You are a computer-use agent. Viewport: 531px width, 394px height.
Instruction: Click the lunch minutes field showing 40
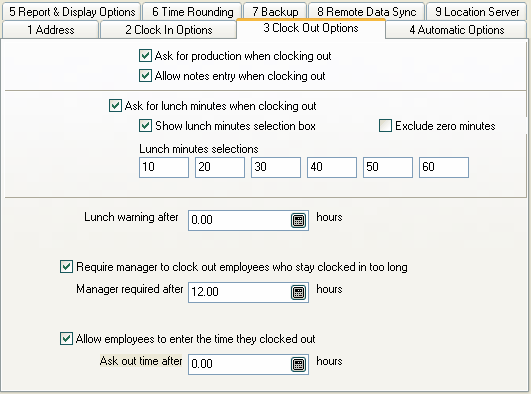332,167
